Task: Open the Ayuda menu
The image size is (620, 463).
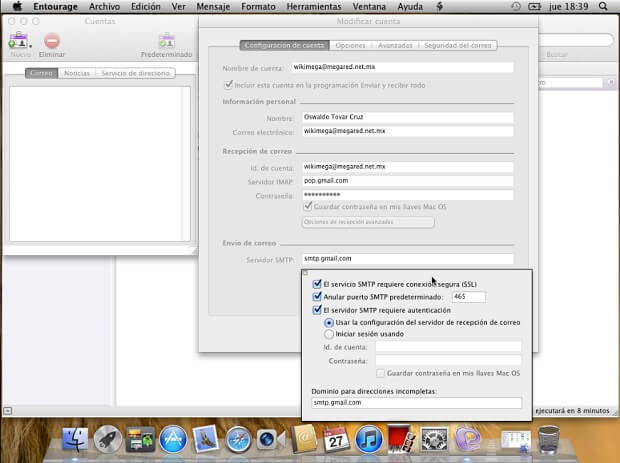Action: [410, 6]
